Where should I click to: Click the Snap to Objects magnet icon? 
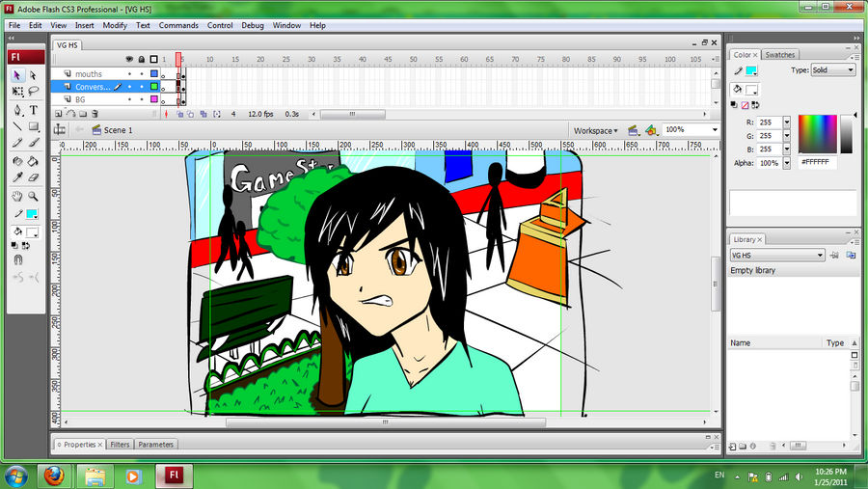[x=17, y=259]
